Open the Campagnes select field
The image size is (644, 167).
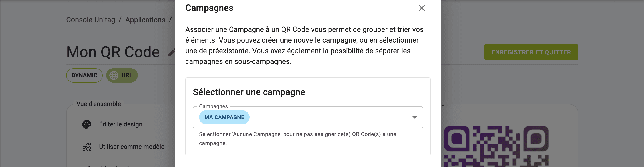tap(325, 117)
